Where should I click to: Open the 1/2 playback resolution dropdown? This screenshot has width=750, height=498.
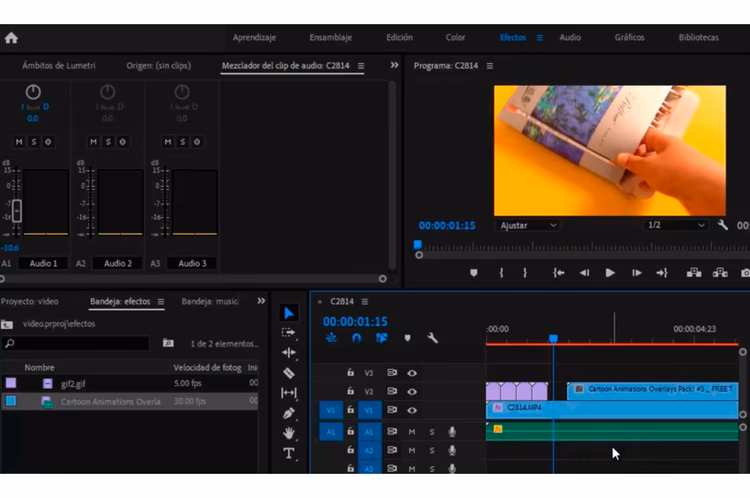tap(674, 225)
